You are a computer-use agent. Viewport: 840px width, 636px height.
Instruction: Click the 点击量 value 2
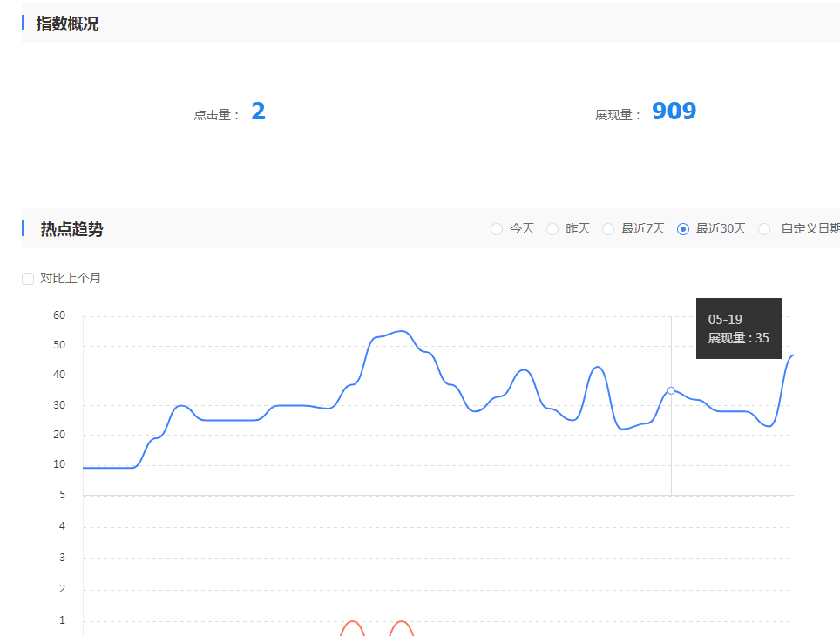pyautogui.click(x=258, y=112)
